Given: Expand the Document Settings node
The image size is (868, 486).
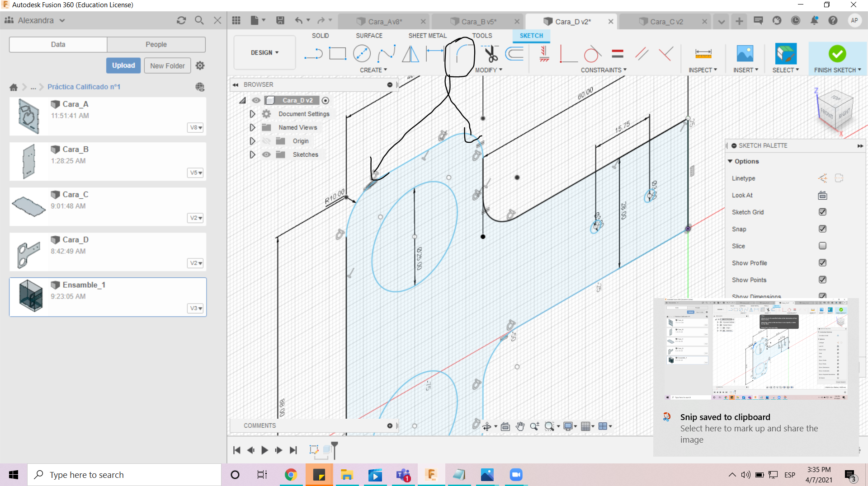Looking at the screenshot, I should pyautogui.click(x=252, y=114).
